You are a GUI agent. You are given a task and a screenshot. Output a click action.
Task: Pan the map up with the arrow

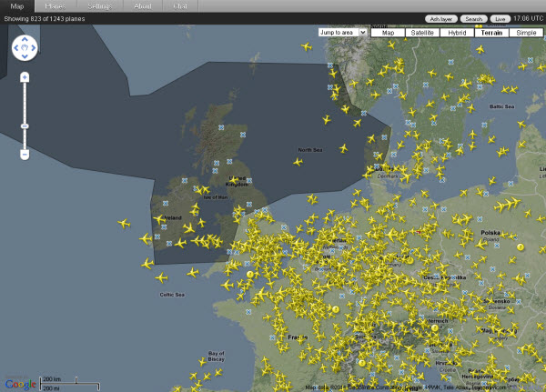(x=25, y=38)
